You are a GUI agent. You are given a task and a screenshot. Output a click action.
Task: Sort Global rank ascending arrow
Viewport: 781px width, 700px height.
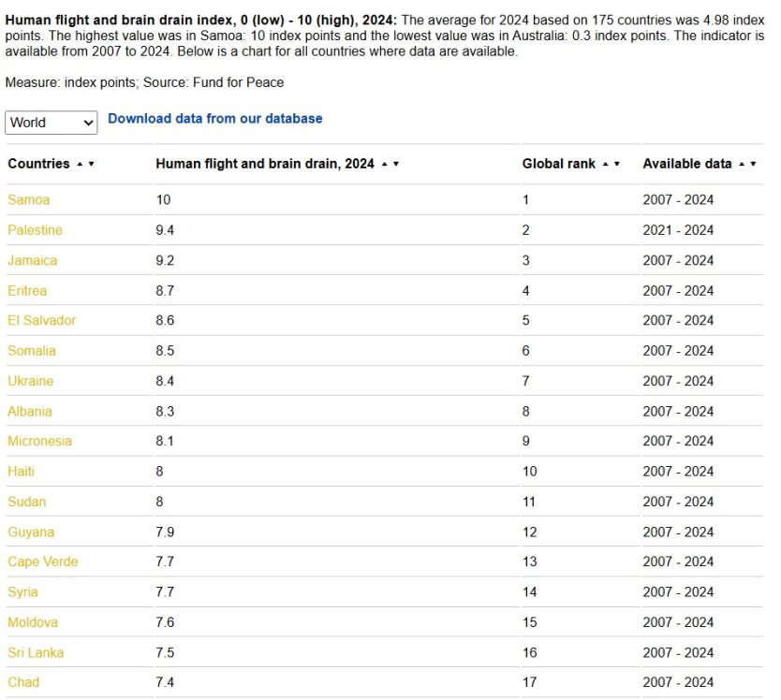click(606, 164)
